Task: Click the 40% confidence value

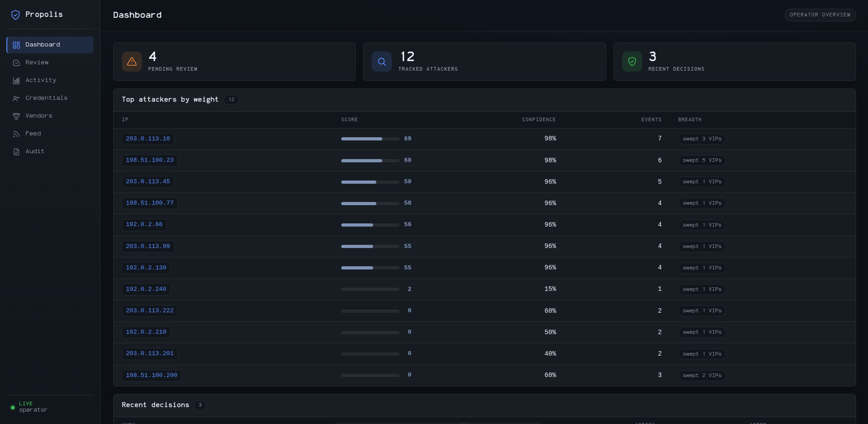Action: (x=550, y=354)
